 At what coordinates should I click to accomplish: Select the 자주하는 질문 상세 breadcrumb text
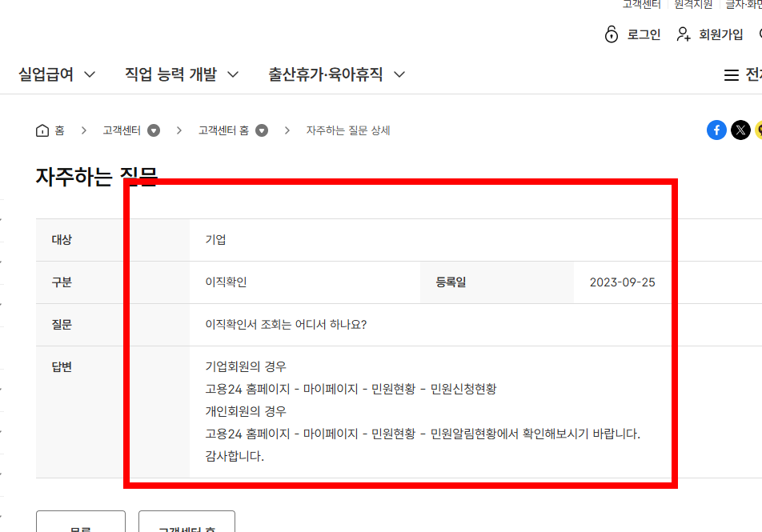coord(348,130)
